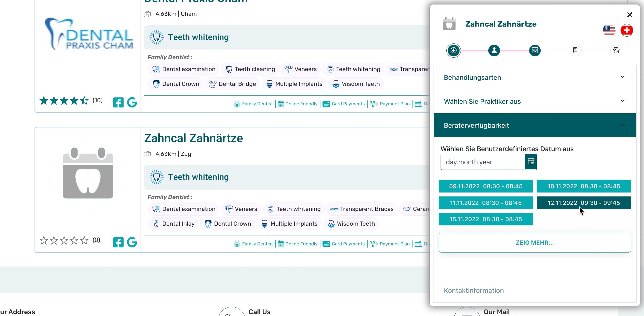Click map icon beside 4.63Km | Cham
This screenshot has height=316, width=644.
pyautogui.click(x=148, y=14)
